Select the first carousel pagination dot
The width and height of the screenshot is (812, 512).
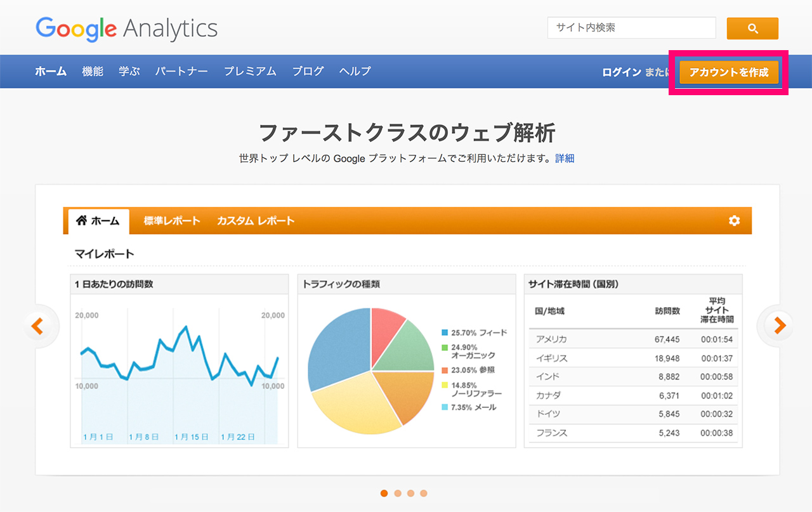tap(384, 493)
